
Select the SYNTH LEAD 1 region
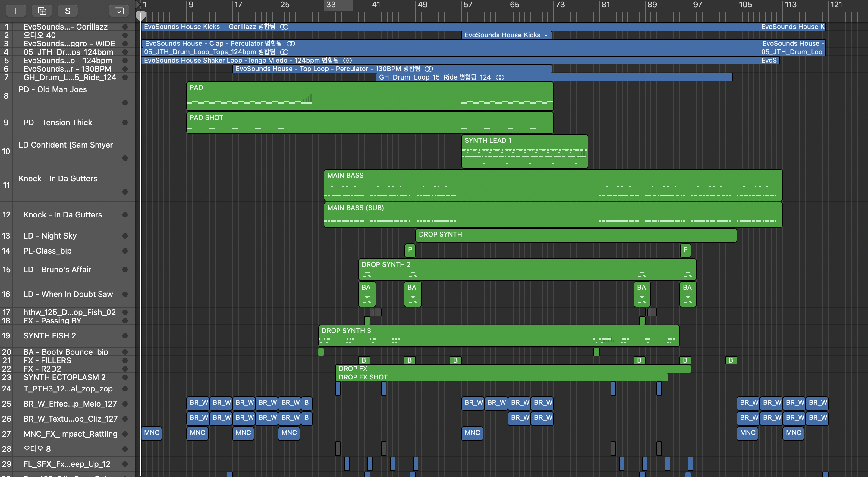tap(525, 151)
